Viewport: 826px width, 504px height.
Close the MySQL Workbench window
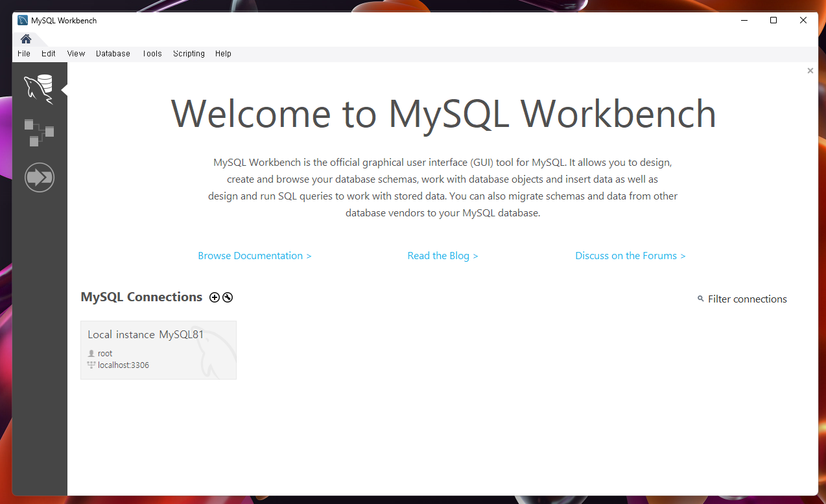(803, 20)
